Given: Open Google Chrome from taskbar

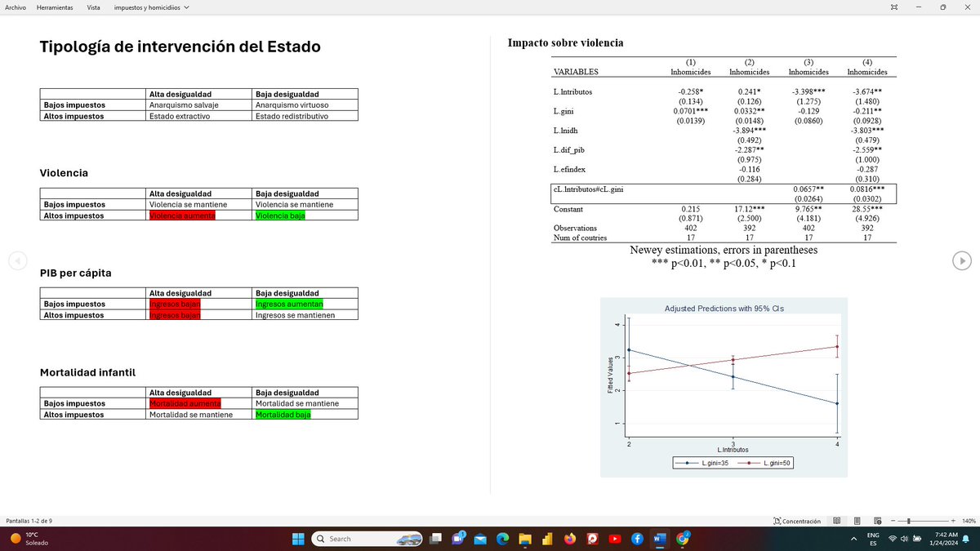Looking at the screenshot, I should 681,539.
